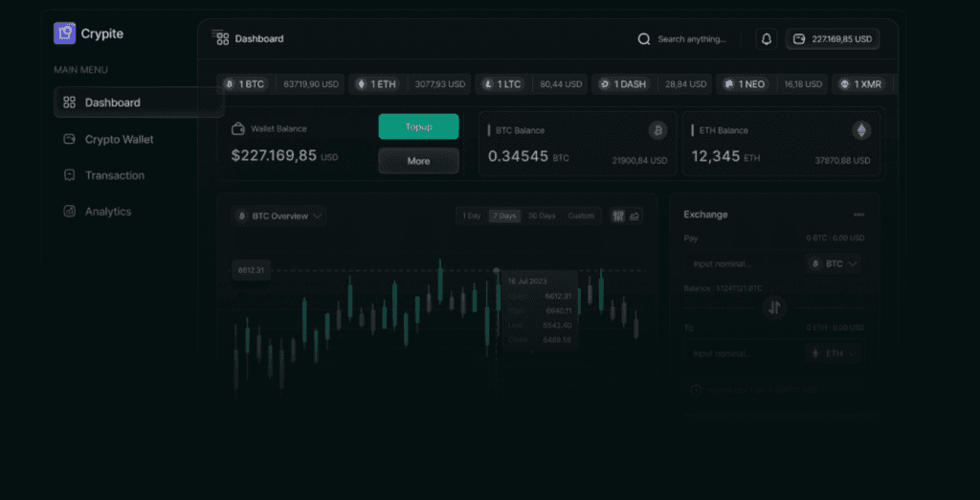Go to Analytics in the main menu
Viewport: 980px width, 500px height.
pyautogui.click(x=107, y=212)
